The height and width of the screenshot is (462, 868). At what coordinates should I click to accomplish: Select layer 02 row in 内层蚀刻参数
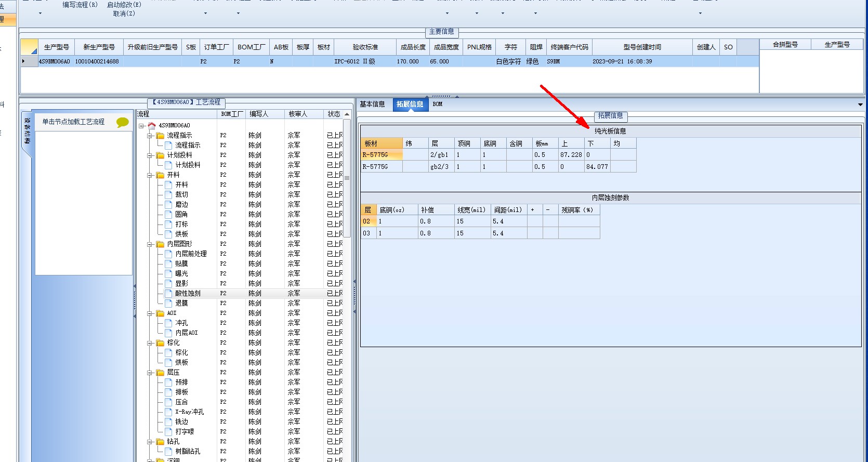480,221
